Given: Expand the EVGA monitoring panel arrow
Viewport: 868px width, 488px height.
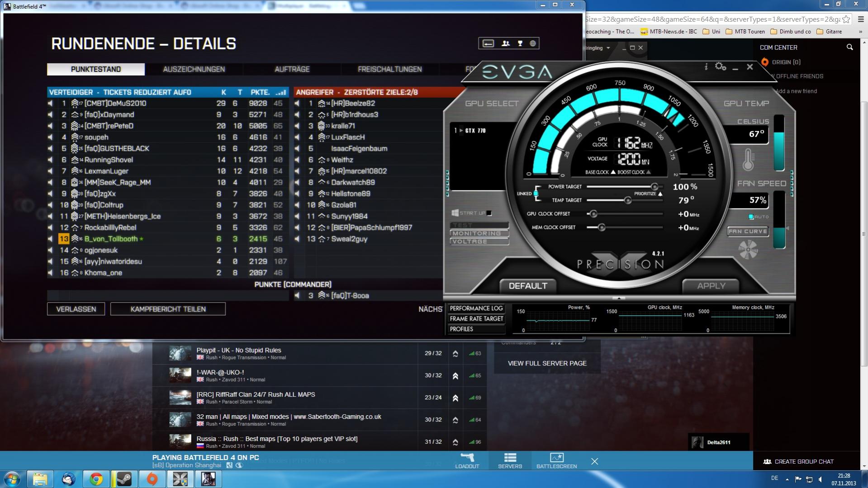Looking at the screenshot, I should [619, 298].
